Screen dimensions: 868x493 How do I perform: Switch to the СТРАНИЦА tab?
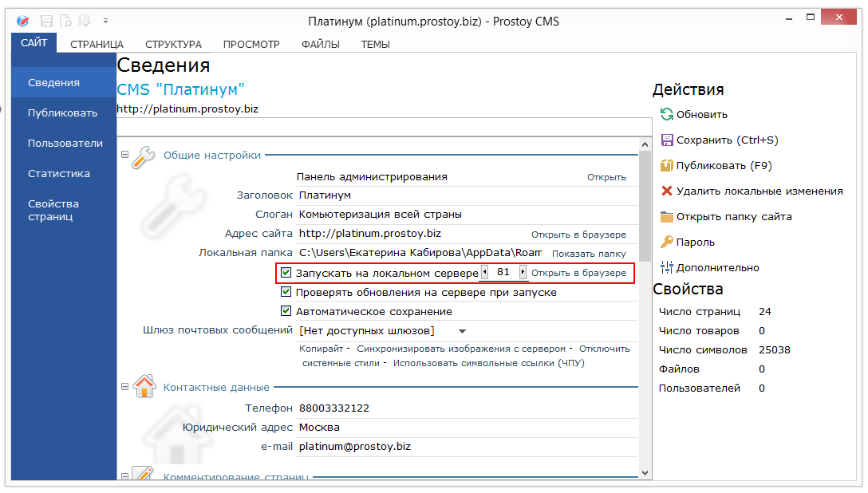[97, 44]
